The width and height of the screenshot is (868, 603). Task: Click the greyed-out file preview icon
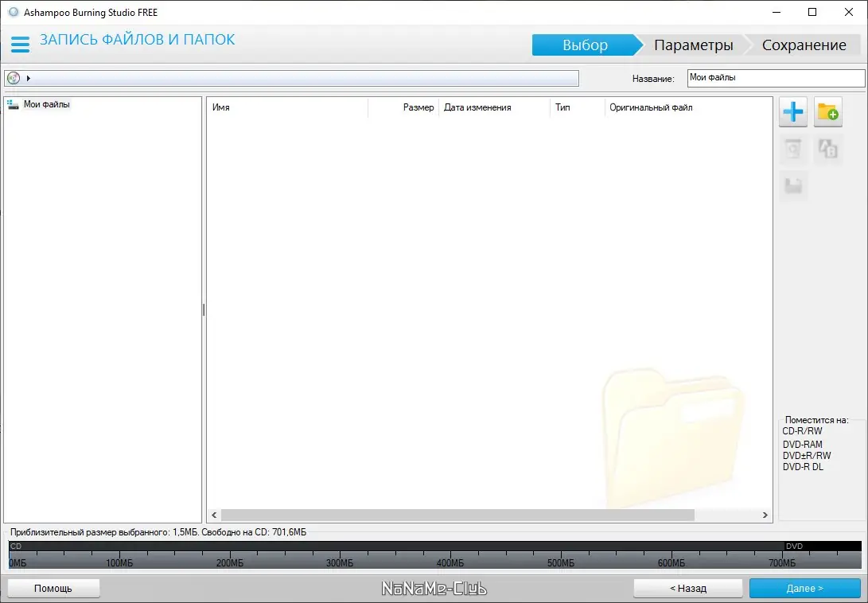(792, 149)
